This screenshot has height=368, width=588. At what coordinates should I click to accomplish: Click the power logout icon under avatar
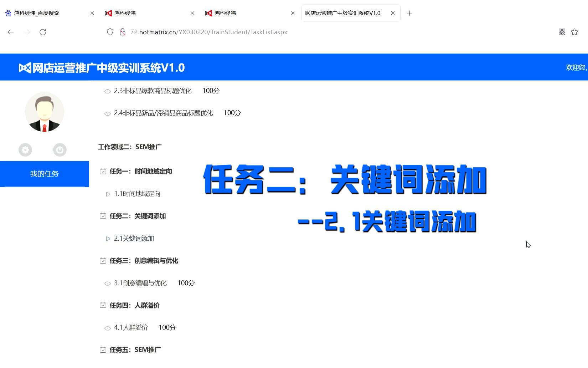point(60,150)
